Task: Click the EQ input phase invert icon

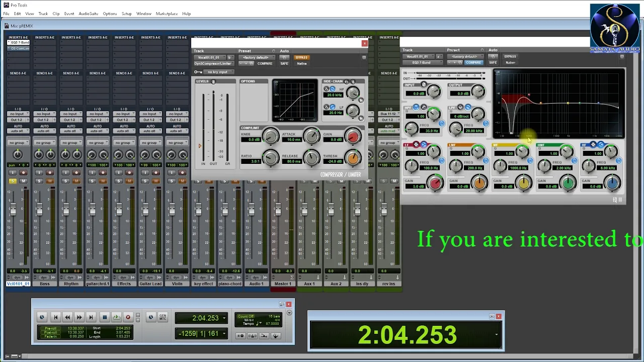Action: click(x=424, y=85)
